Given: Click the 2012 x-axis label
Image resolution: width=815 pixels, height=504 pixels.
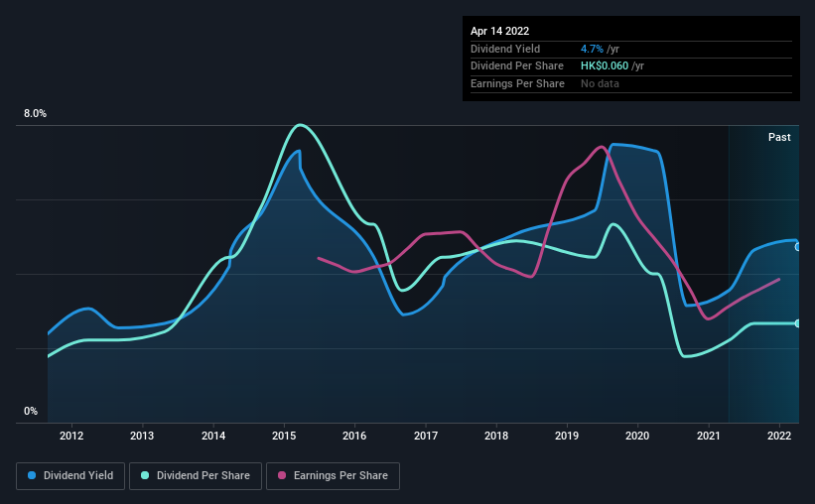Looking at the screenshot, I should [x=71, y=436].
